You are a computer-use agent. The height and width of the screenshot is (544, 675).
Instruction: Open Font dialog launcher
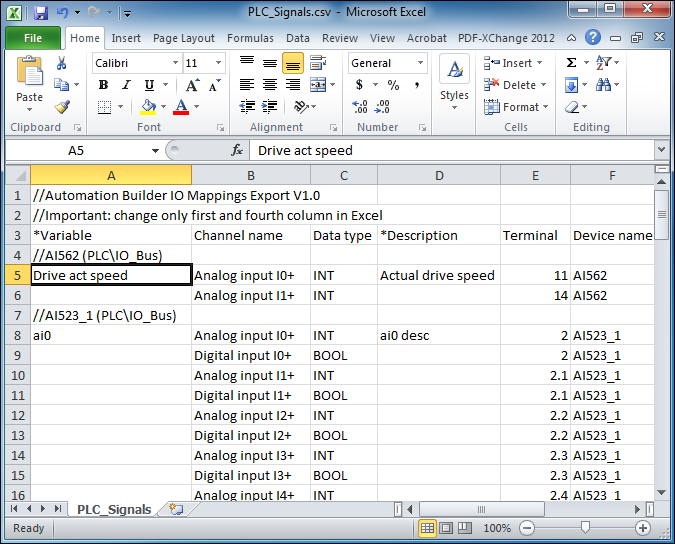pyautogui.click(x=220, y=127)
